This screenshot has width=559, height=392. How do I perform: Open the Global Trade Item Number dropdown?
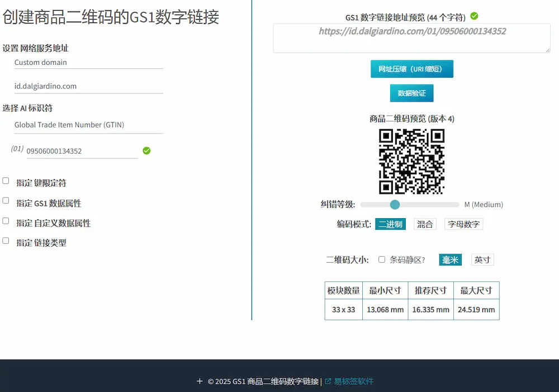pos(88,125)
